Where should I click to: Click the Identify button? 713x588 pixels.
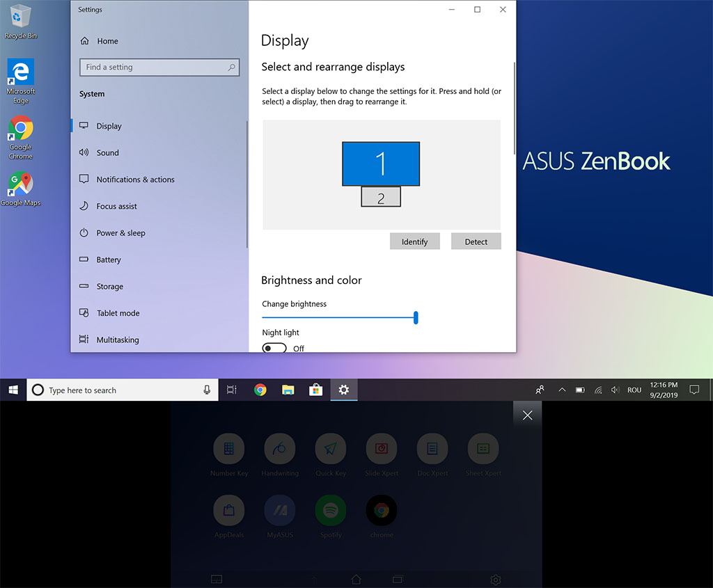click(x=415, y=241)
